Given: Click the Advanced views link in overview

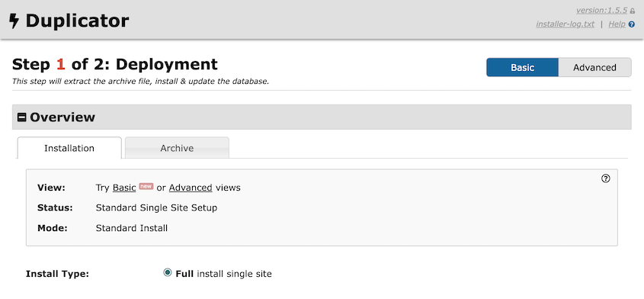Looking at the screenshot, I should pos(191,188).
